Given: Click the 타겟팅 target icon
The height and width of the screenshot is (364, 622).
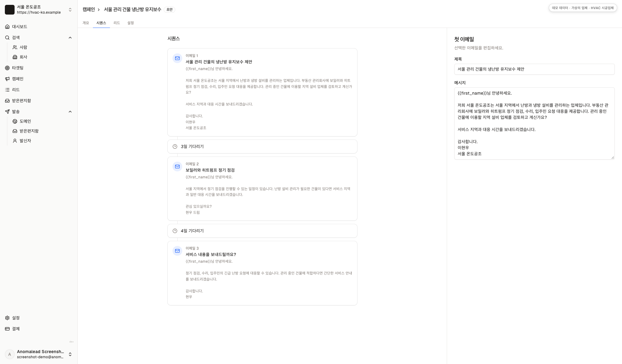Looking at the screenshot, I should click(x=7, y=68).
